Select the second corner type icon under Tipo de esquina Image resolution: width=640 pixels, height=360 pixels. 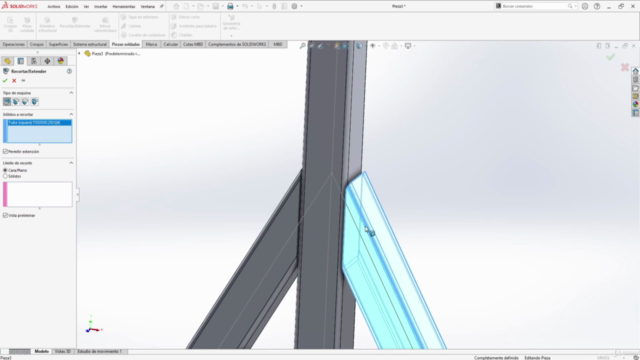[x=16, y=102]
